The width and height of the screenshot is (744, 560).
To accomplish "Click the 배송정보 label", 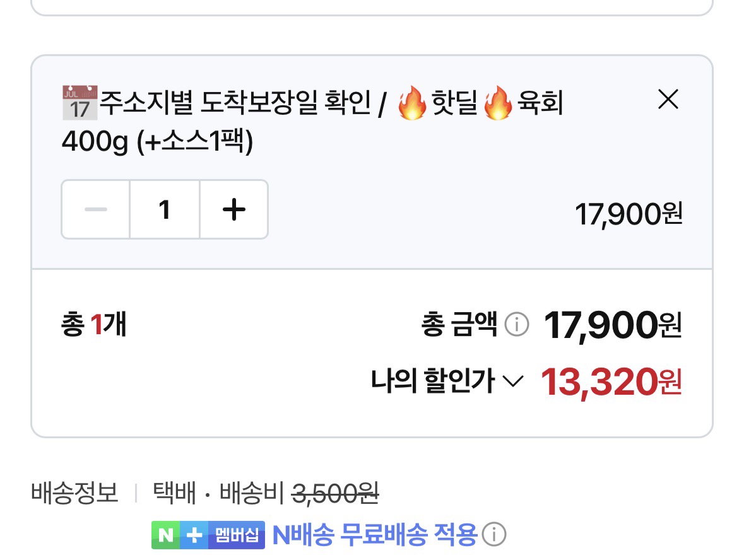I will pyautogui.click(x=74, y=492).
